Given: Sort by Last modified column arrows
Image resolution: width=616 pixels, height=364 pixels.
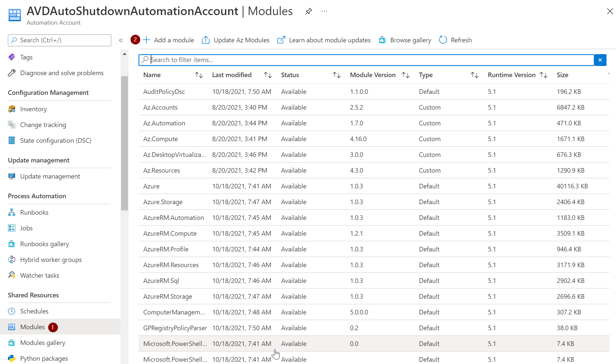Looking at the screenshot, I should 268,75.
